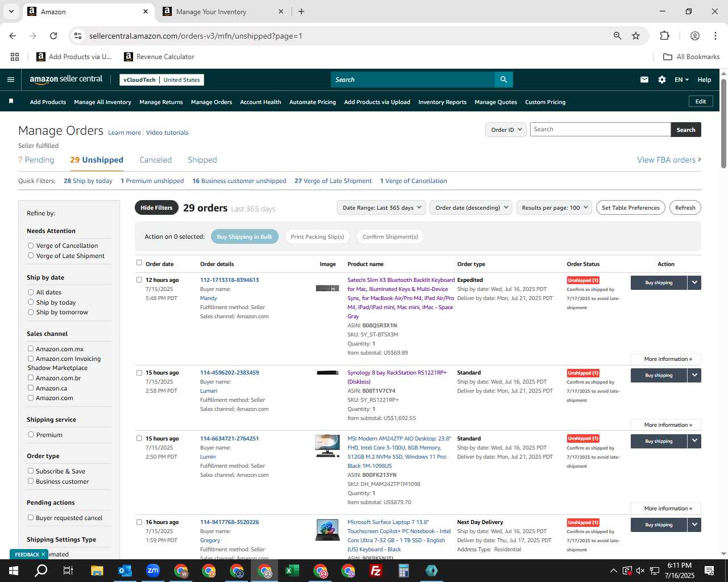Tick the select-all orders checkbox
Viewport: 728px width, 582px height.
click(x=139, y=263)
